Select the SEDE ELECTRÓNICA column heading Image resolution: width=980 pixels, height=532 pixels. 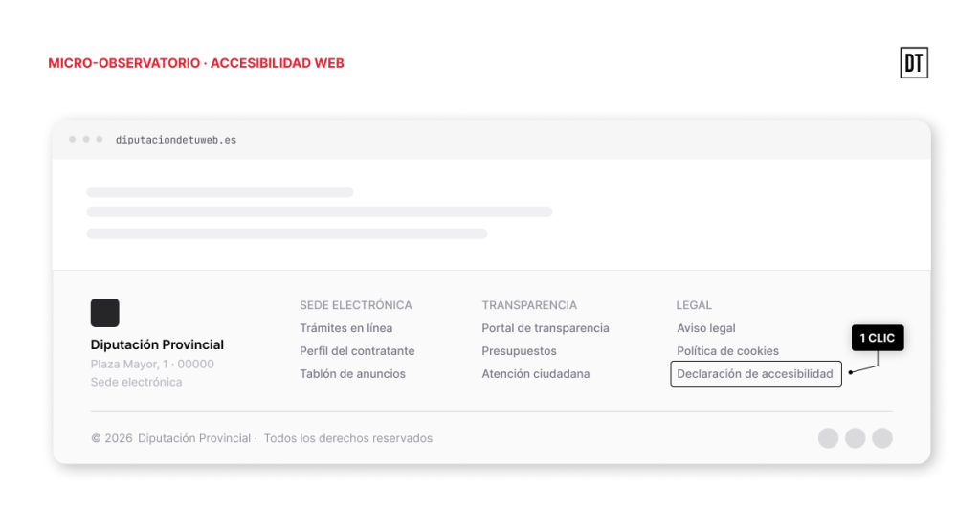coord(356,305)
